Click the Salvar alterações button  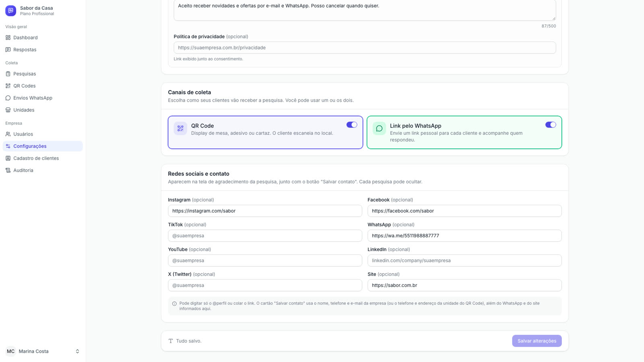(537, 341)
